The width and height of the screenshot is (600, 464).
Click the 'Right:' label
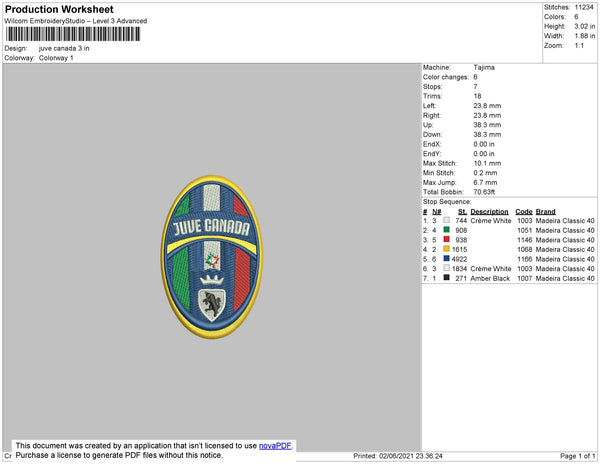click(432, 116)
